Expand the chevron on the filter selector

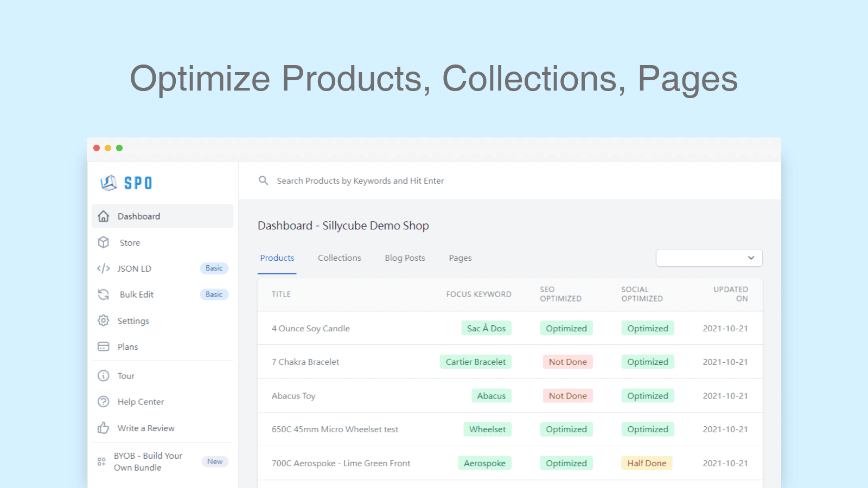(x=751, y=258)
